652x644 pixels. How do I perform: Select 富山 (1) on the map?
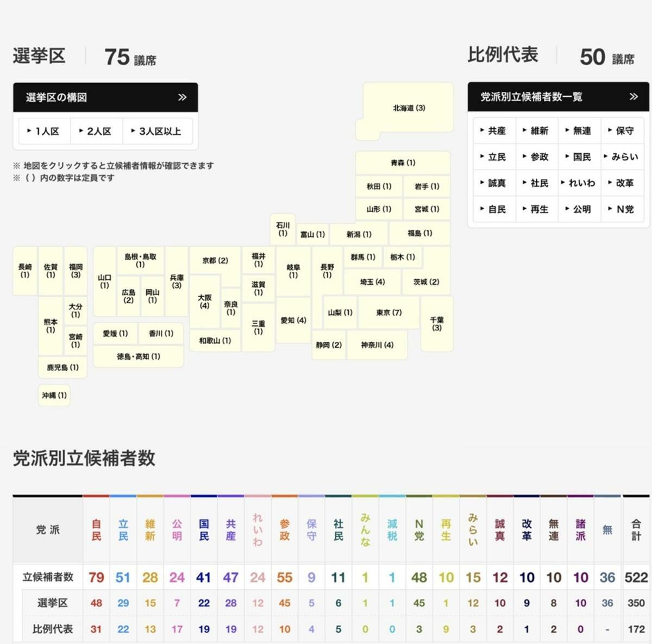(312, 234)
